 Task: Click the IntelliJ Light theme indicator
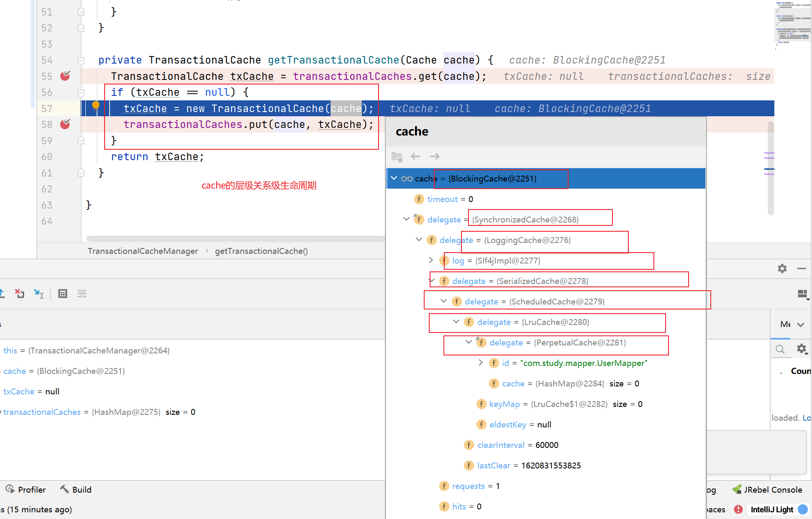[x=772, y=509]
